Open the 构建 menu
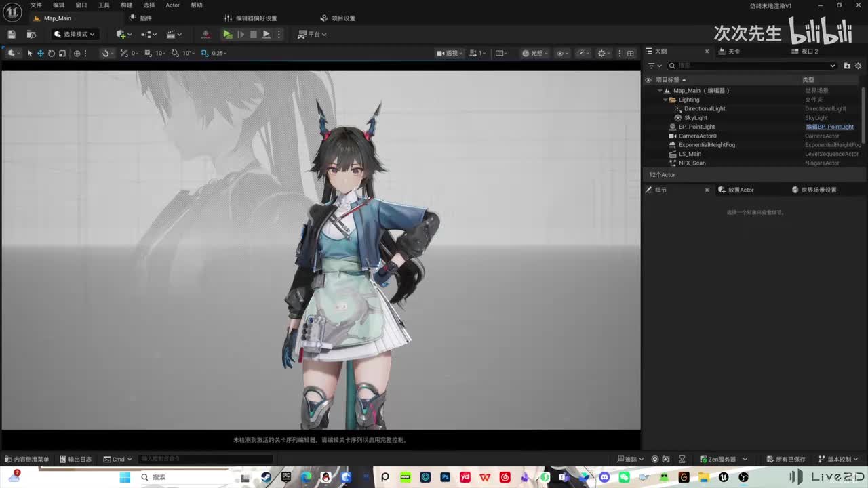Viewport: 868px width, 488px height. click(x=127, y=5)
